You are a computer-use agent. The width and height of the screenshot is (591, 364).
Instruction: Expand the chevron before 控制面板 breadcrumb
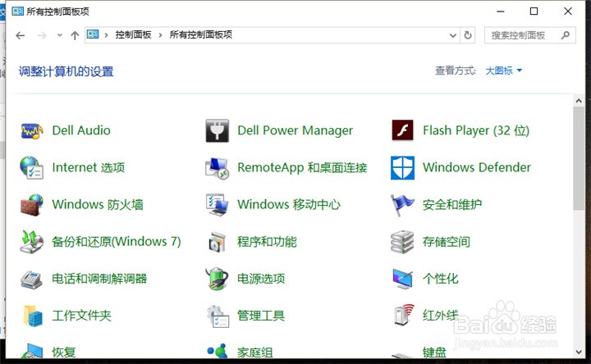tap(106, 35)
